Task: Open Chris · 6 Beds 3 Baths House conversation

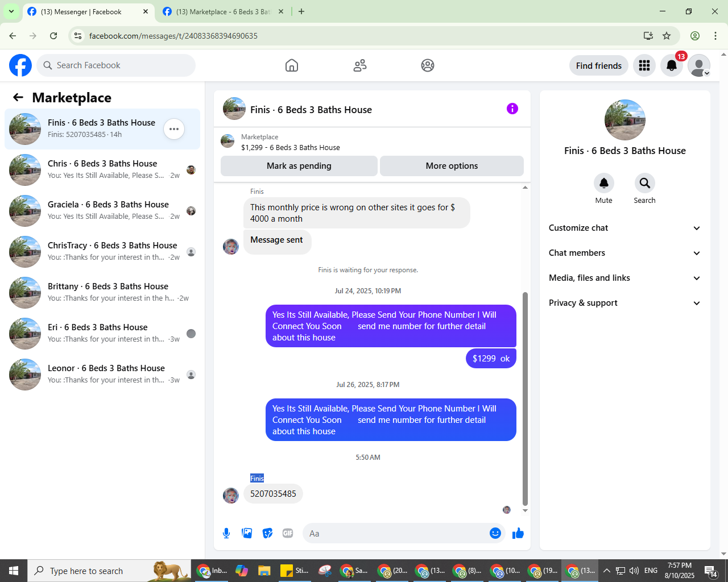Action: click(x=102, y=170)
